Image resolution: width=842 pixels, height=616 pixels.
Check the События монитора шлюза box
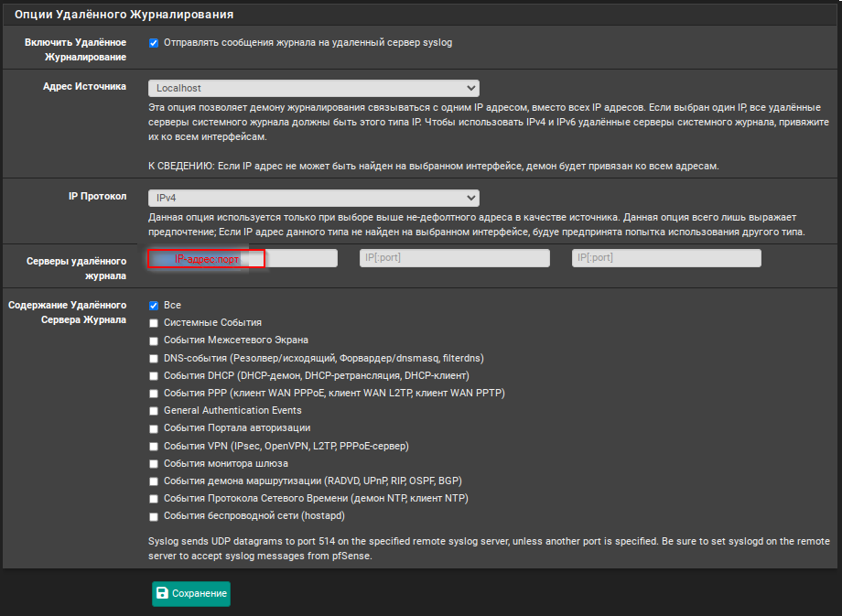click(154, 464)
